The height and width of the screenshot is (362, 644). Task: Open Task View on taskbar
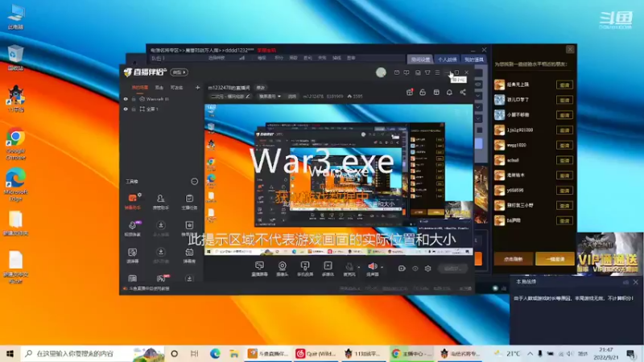(194, 354)
